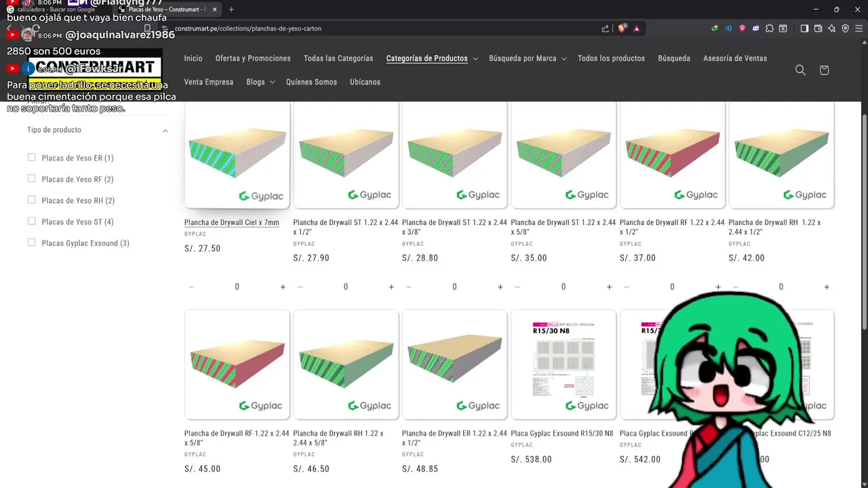The height and width of the screenshot is (488, 868).
Task: Increase quantity for Drywall ST x 5/8"
Action: tap(609, 287)
